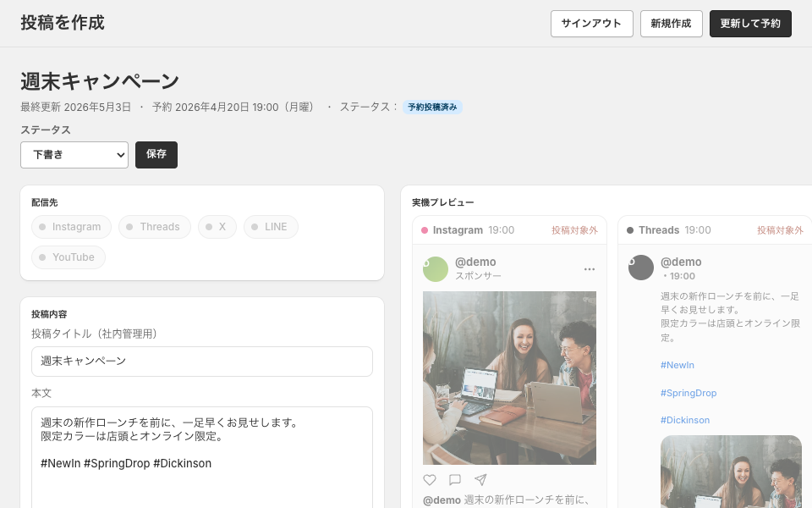Toggle the Threads destination chip
812x508 pixels.
click(155, 227)
